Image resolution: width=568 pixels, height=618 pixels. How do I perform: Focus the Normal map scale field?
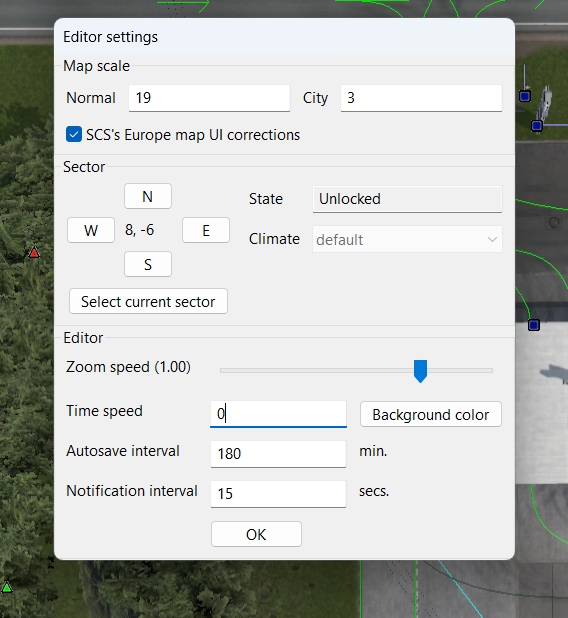click(209, 98)
